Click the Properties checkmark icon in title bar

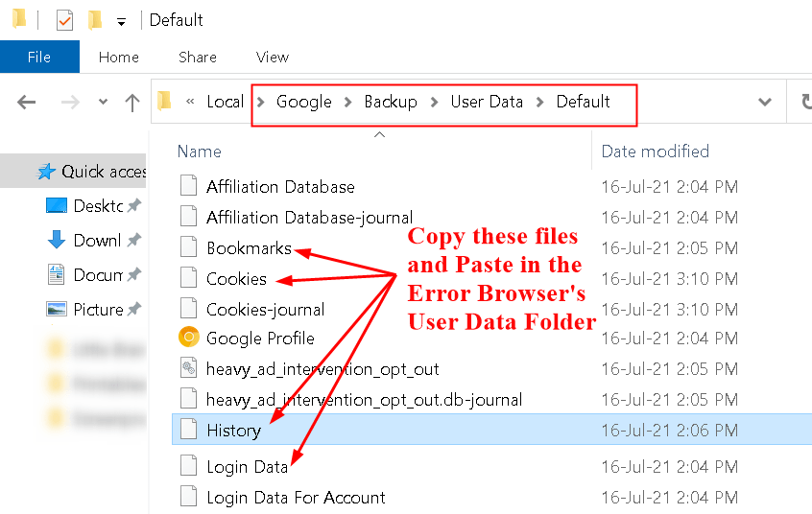point(64,20)
